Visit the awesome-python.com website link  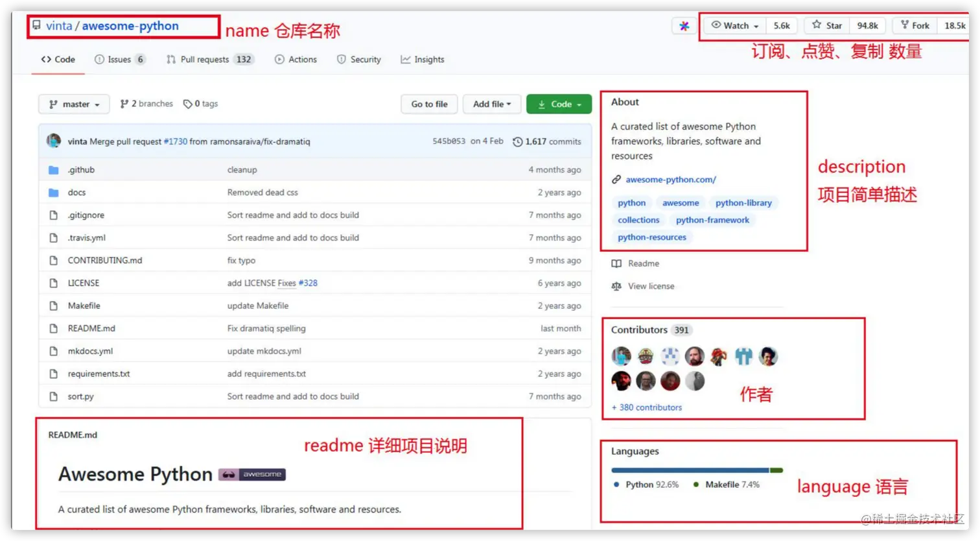[x=671, y=180]
